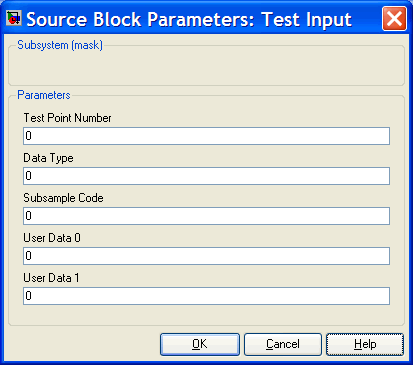Image resolution: width=413 pixels, height=365 pixels.
Task: Click into the User Data 1 field
Action: click(x=206, y=296)
